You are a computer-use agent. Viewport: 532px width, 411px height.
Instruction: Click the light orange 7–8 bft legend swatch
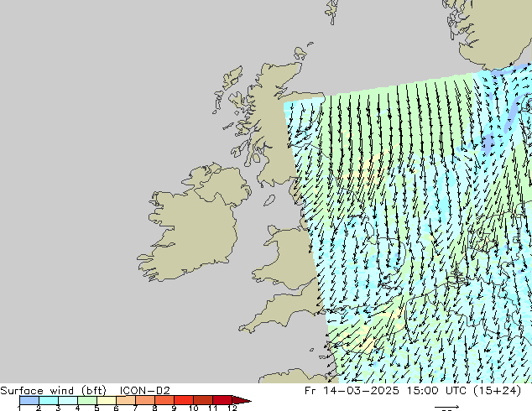pos(145,400)
